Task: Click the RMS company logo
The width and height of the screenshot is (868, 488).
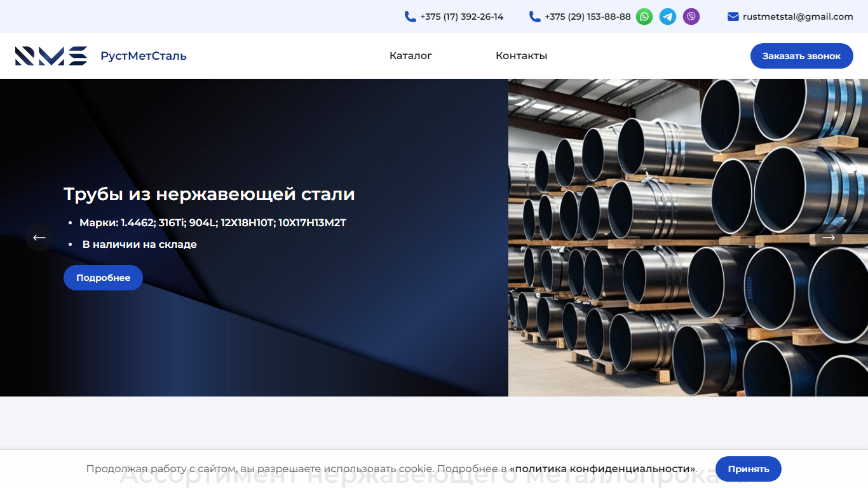Action: tap(51, 56)
